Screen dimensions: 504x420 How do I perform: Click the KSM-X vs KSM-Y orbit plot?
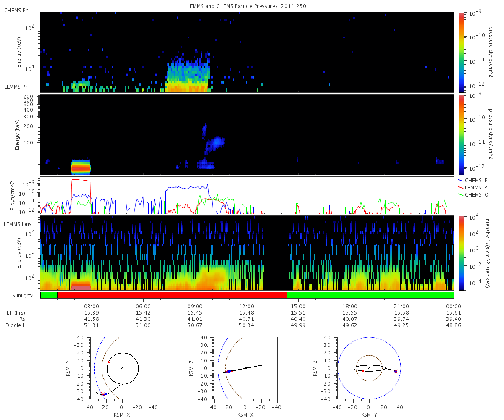(122, 368)
